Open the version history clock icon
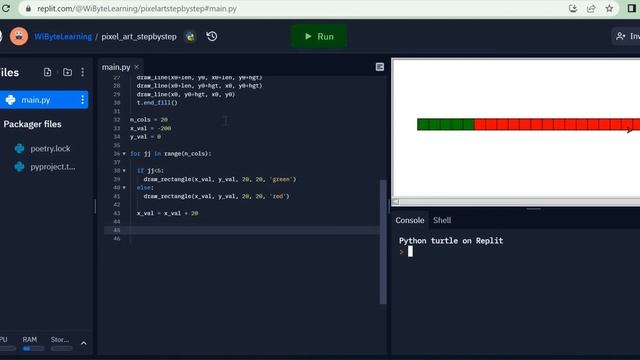The width and height of the screenshot is (640, 360). [x=211, y=36]
